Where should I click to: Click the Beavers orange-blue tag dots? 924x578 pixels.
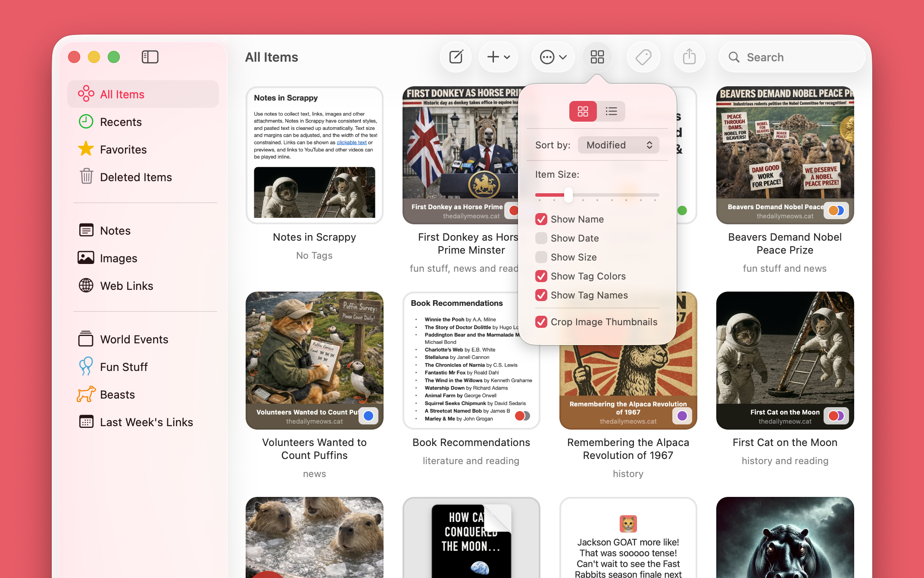pos(837,210)
